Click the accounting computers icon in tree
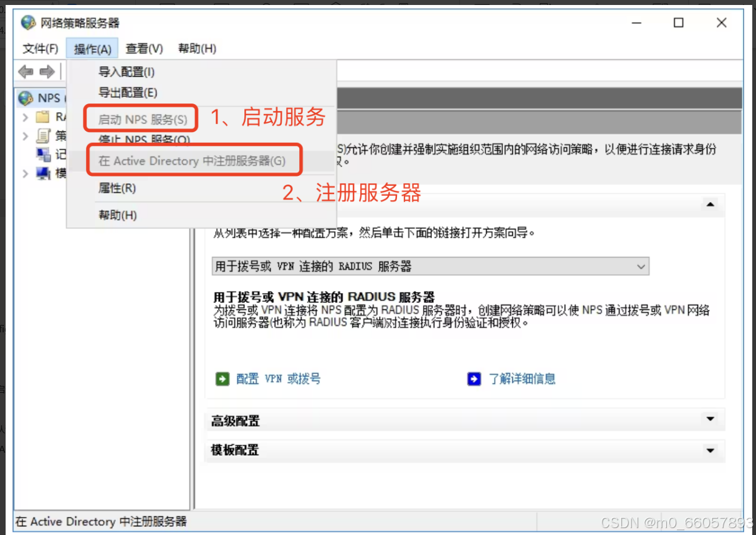Image resolution: width=756 pixels, height=535 pixels. point(43,154)
